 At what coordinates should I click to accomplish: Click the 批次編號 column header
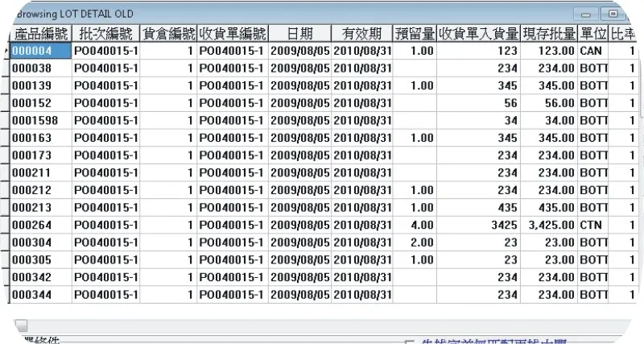[105, 34]
